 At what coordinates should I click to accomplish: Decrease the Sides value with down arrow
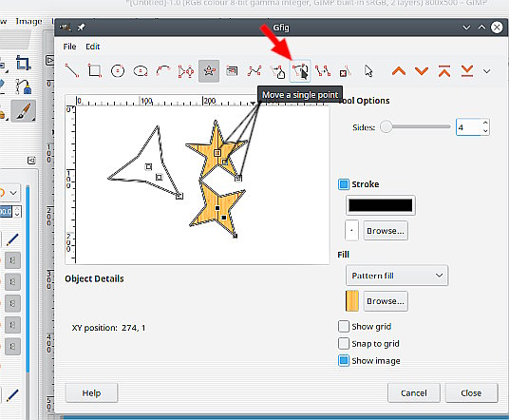click(x=485, y=131)
